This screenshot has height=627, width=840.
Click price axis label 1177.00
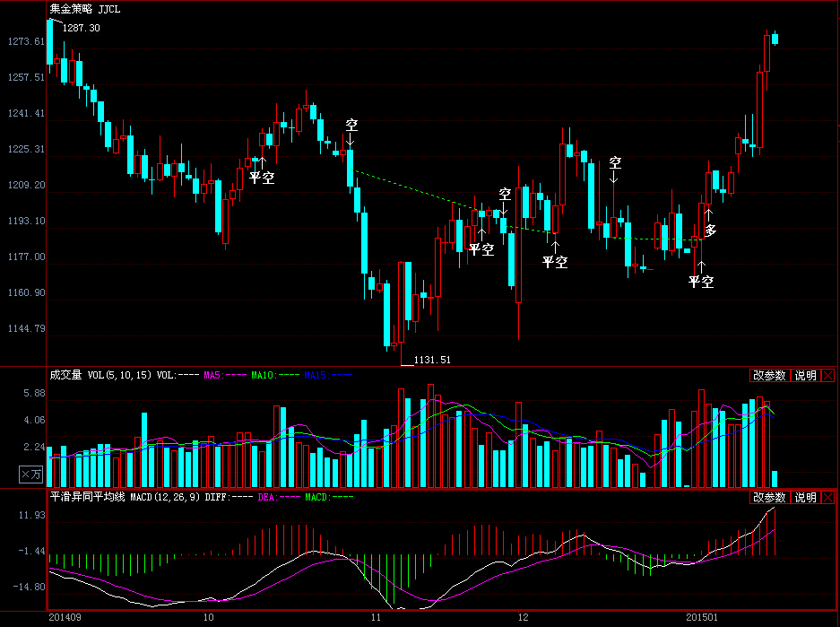[x=26, y=257]
